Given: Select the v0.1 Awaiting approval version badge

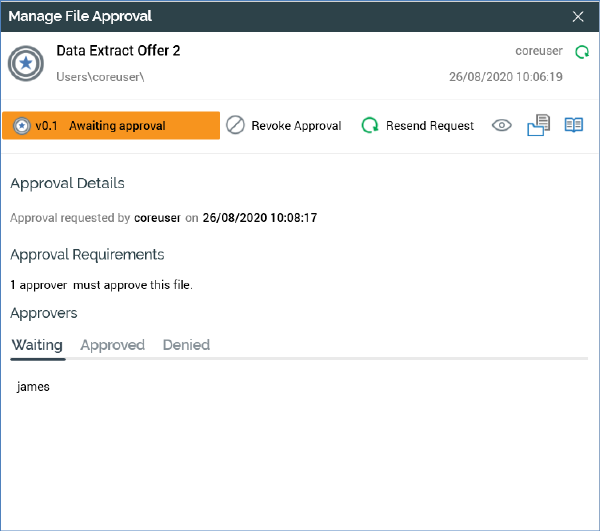Looking at the screenshot, I should 111,126.
